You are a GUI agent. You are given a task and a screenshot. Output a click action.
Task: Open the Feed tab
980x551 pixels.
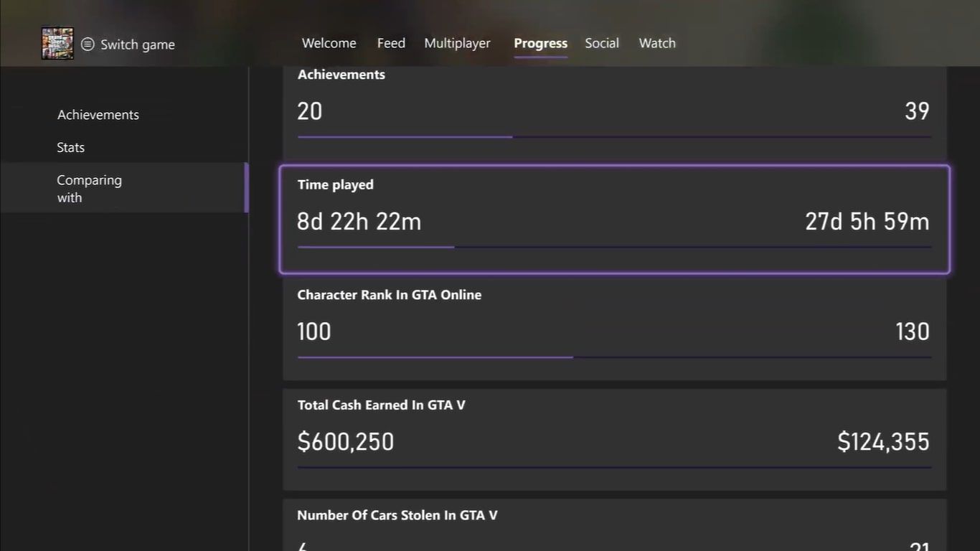391,43
